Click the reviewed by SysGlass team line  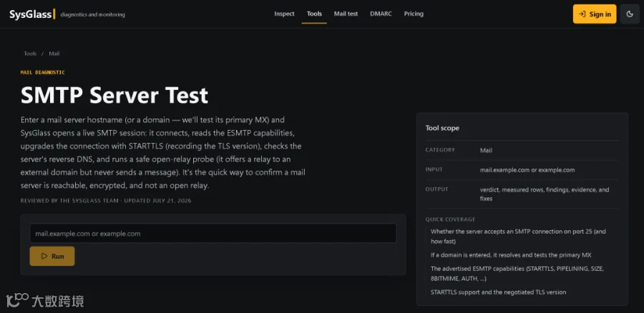click(106, 201)
